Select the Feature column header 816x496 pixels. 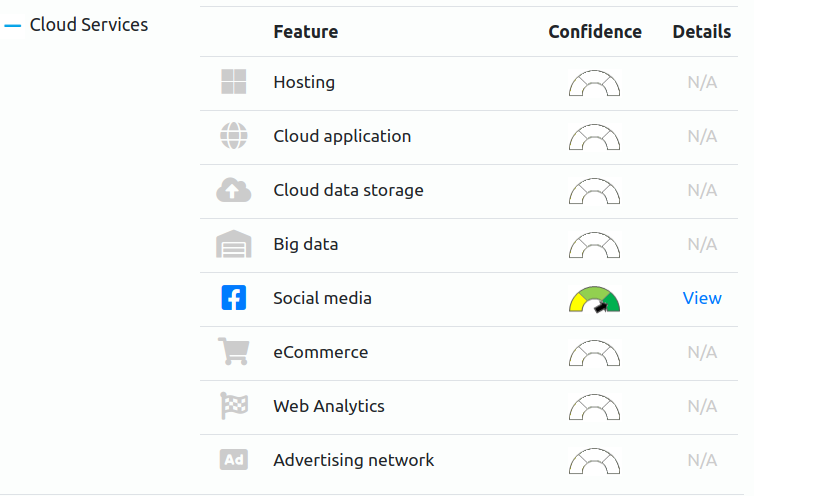pos(306,32)
